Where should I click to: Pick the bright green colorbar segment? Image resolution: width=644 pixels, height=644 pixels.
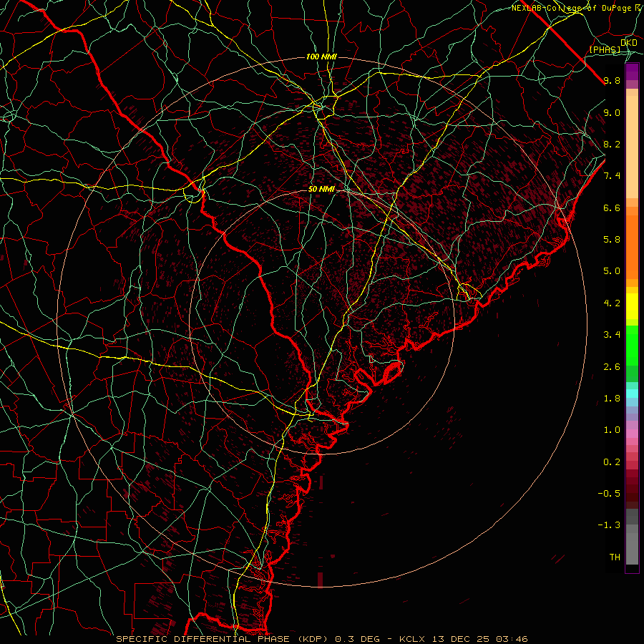click(x=632, y=345)
